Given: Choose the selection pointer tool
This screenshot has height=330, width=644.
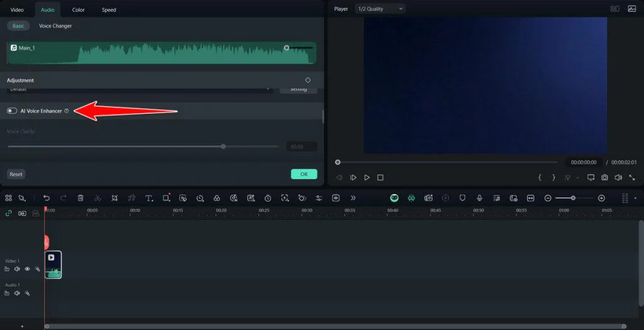Looking at the screenshot, I should [22, 198].
